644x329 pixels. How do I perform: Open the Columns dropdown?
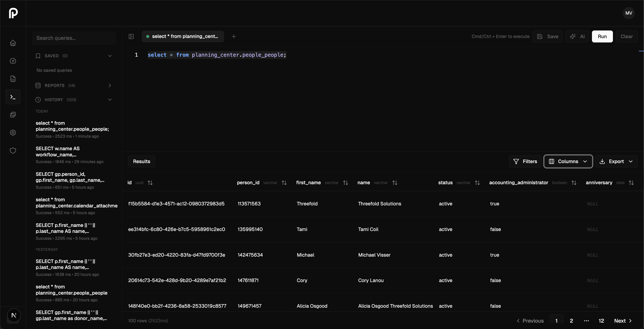tap(568, 161)
